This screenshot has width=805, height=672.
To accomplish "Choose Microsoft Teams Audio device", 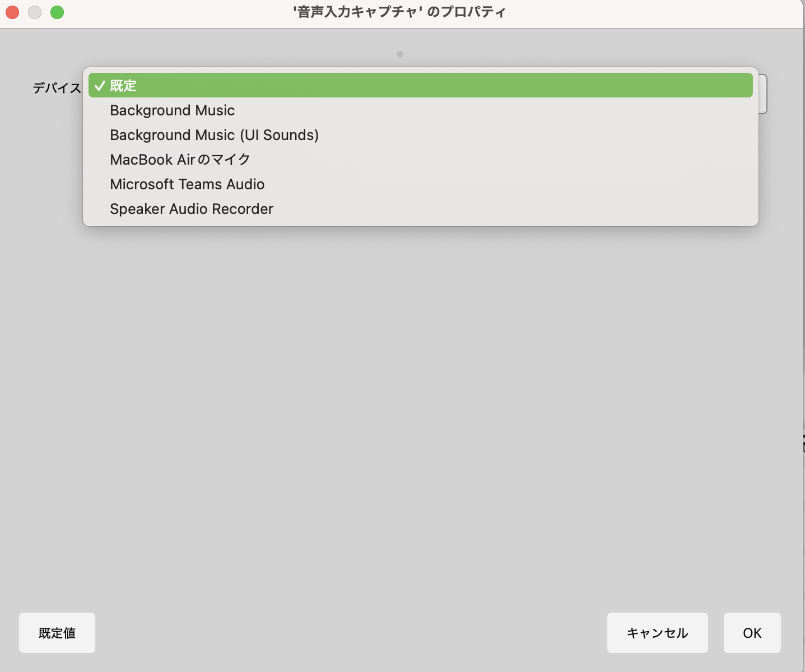I will coord(187,184).
